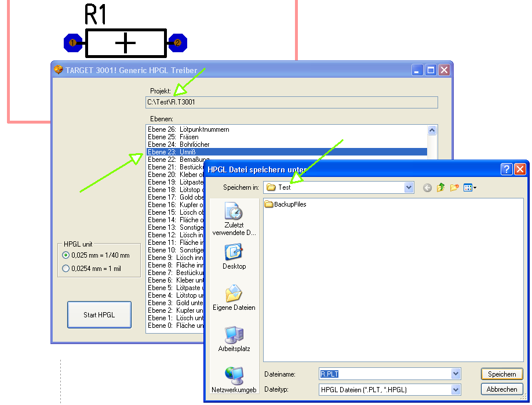Go to Desktop shortcut in places bar
532x405 pixels.
(x=234, y=256)
